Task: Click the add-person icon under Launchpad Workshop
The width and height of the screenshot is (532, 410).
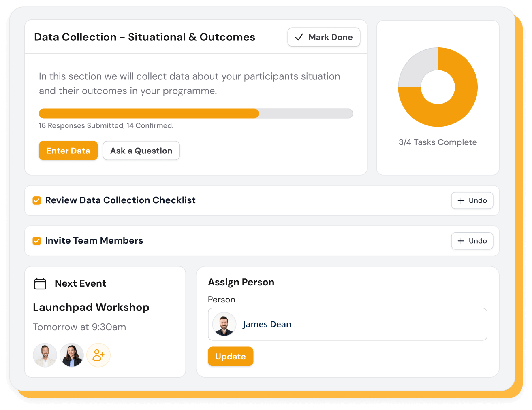Action: click(98, 355)
